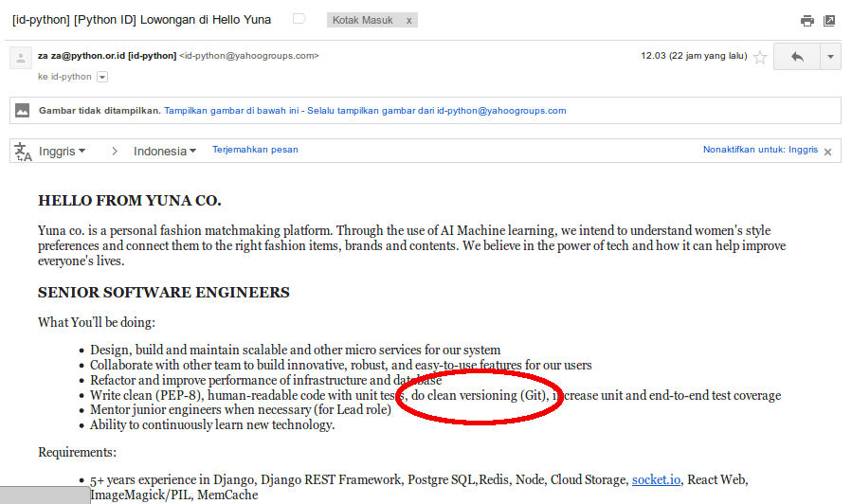
Task: Click sender name za za@python.or.id
Action: coord(107,56)
